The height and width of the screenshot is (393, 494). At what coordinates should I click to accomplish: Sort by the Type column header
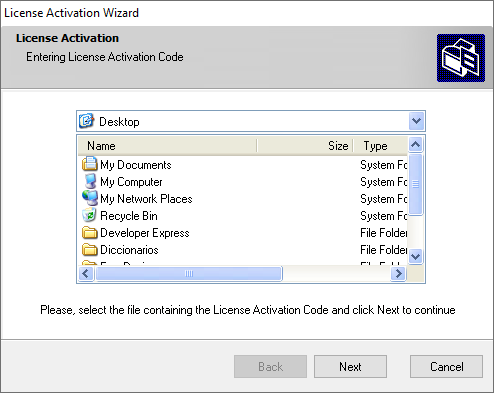[x=380, y=146]
